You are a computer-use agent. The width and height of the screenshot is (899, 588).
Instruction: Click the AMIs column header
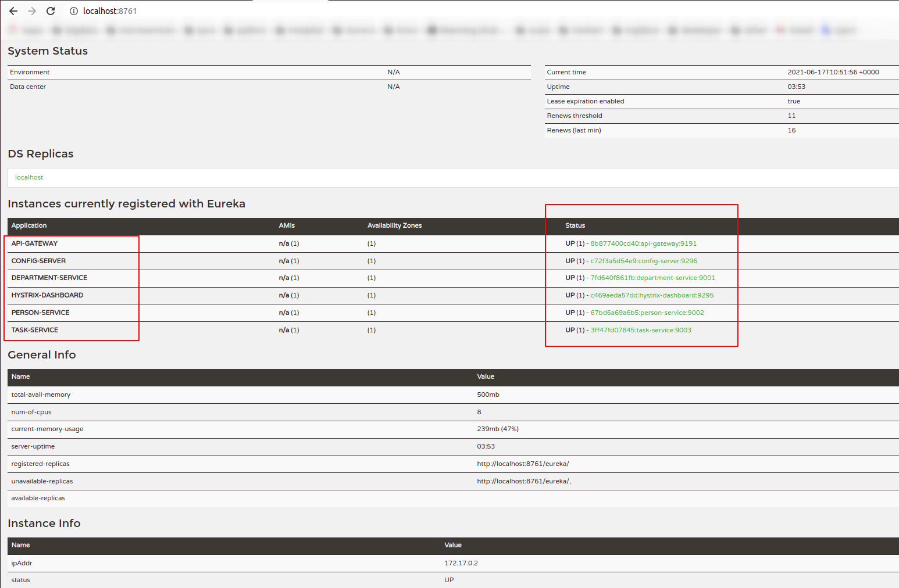click(x=287, y=225)
